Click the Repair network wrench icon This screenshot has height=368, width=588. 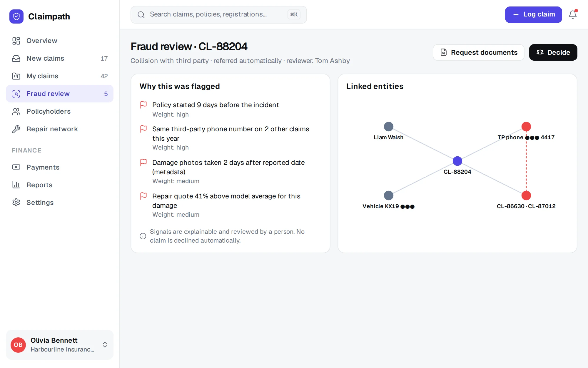pyautogui.click(x=16, y=129)
